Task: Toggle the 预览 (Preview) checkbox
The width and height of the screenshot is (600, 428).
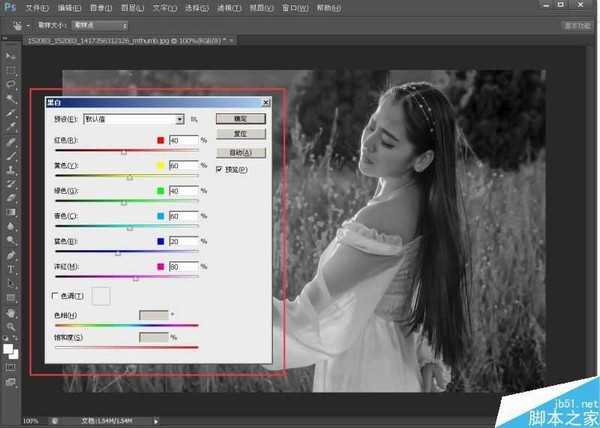Action: 220,170
